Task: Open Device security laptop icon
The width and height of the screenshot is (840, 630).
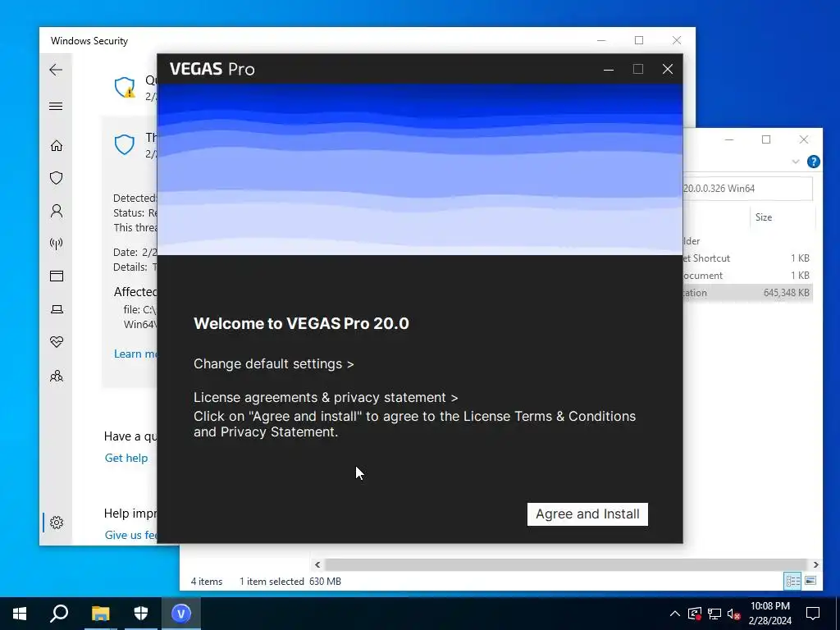Action: 57,309
